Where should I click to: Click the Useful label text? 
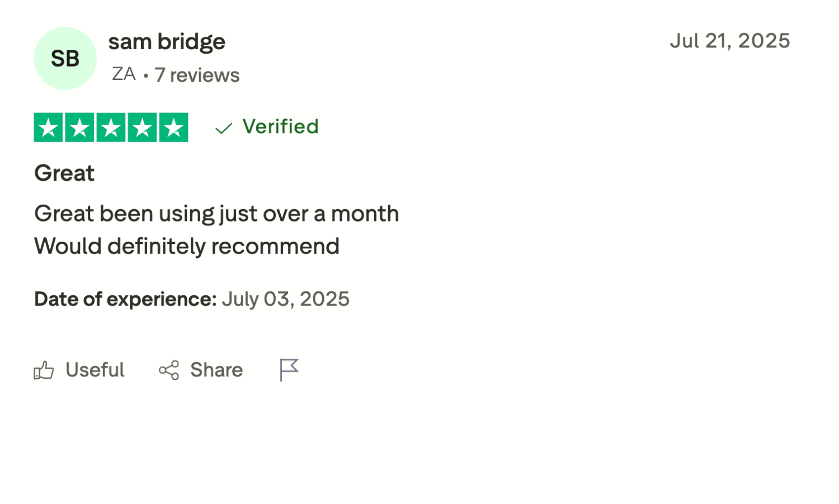pyautogui.click(x=95, y=370)
